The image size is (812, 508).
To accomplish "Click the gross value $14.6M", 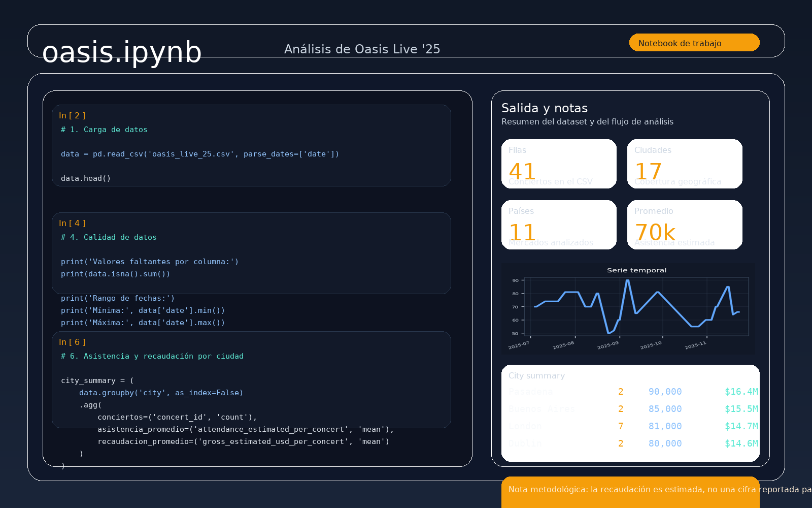I will tap(741, 443).
